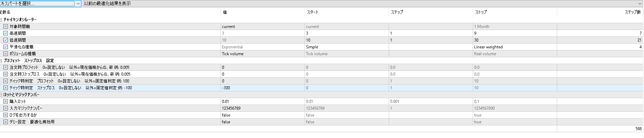Collapse the チャイキンオシレーター group
644x138 pixels.
point(1,20)
